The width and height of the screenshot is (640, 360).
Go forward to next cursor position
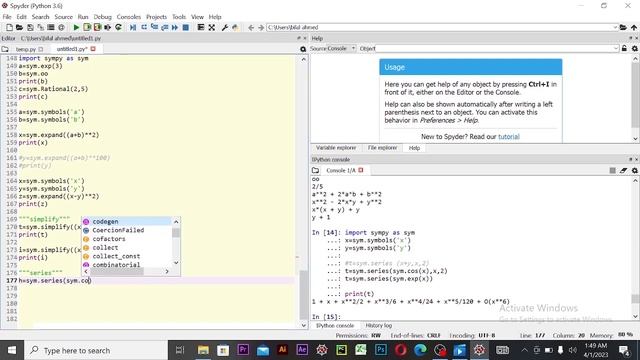[261, 27]
